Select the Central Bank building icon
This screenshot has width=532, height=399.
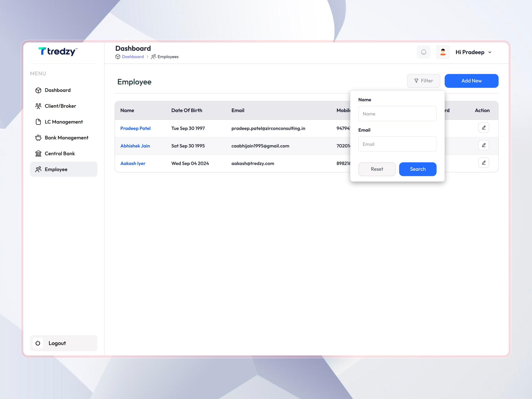39,153
